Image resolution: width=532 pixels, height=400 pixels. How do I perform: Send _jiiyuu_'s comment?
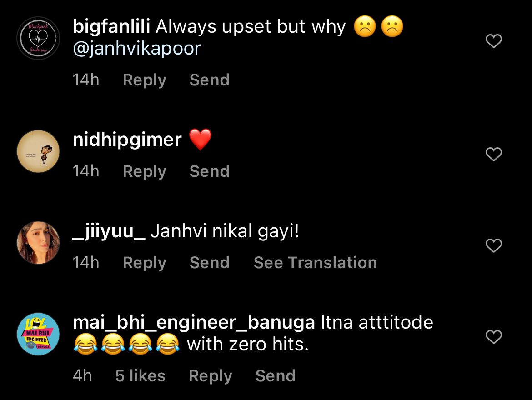[209, 263]
